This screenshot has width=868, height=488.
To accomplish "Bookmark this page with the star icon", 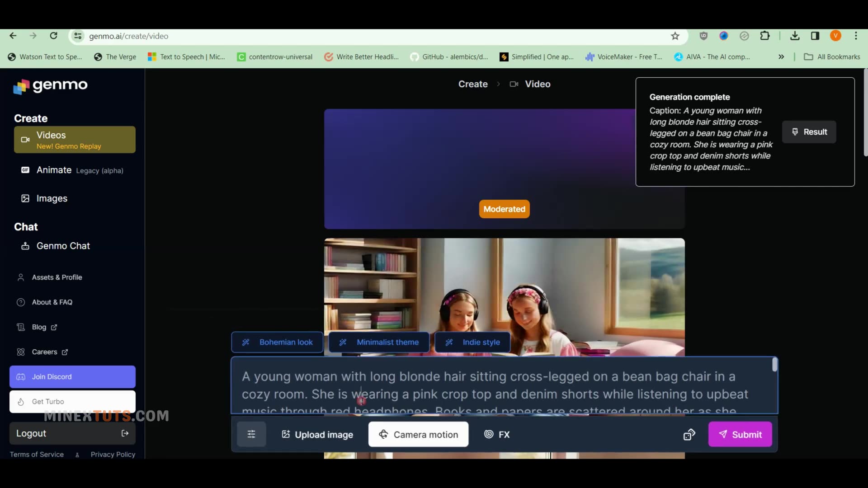I will 675,36.
